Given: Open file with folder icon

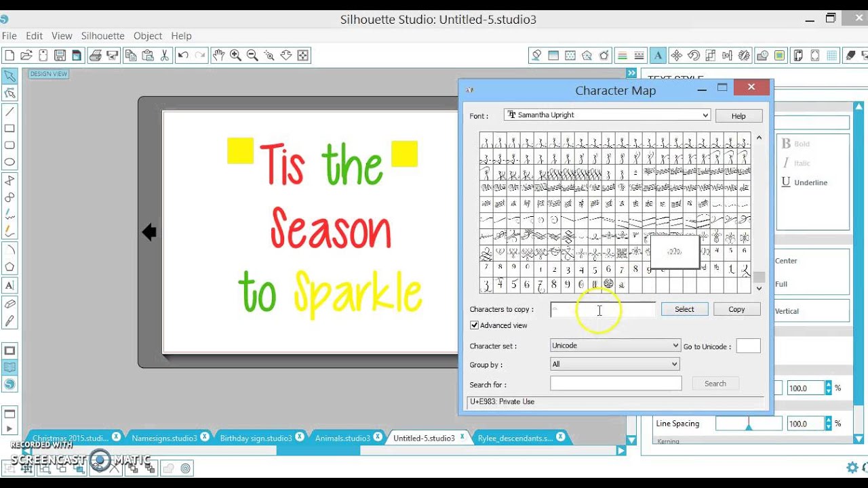Looking at the screenshot, I should click(x=26, y=56).
